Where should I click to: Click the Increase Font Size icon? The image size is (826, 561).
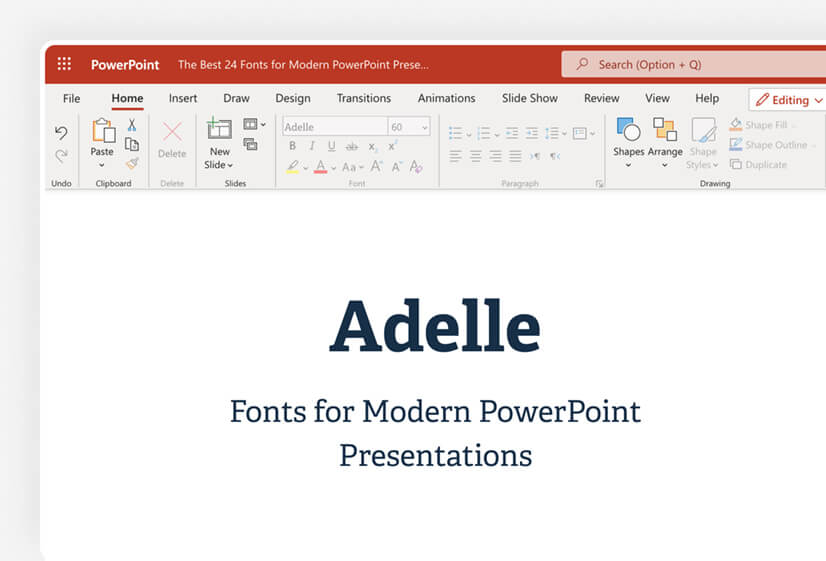coord(376,166)
